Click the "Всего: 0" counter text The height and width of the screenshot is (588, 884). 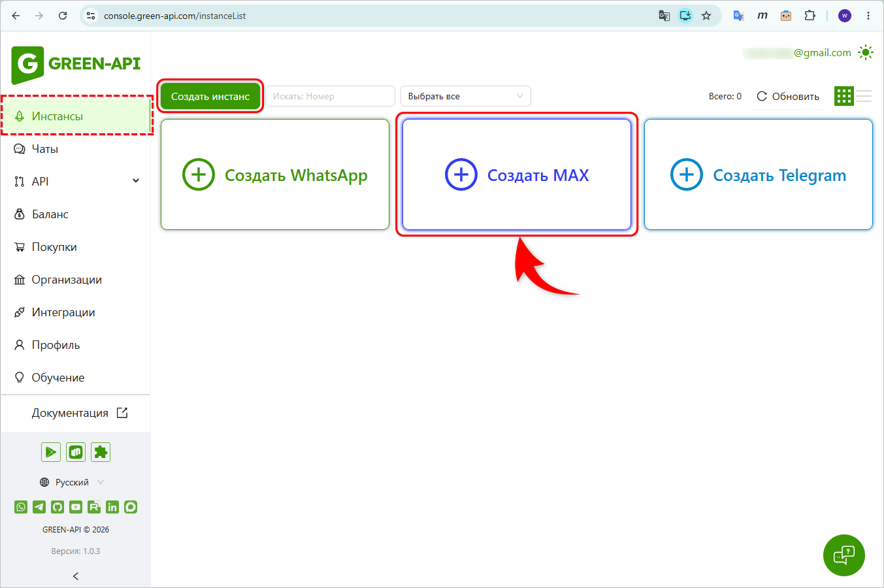click(x=725, y=96)
